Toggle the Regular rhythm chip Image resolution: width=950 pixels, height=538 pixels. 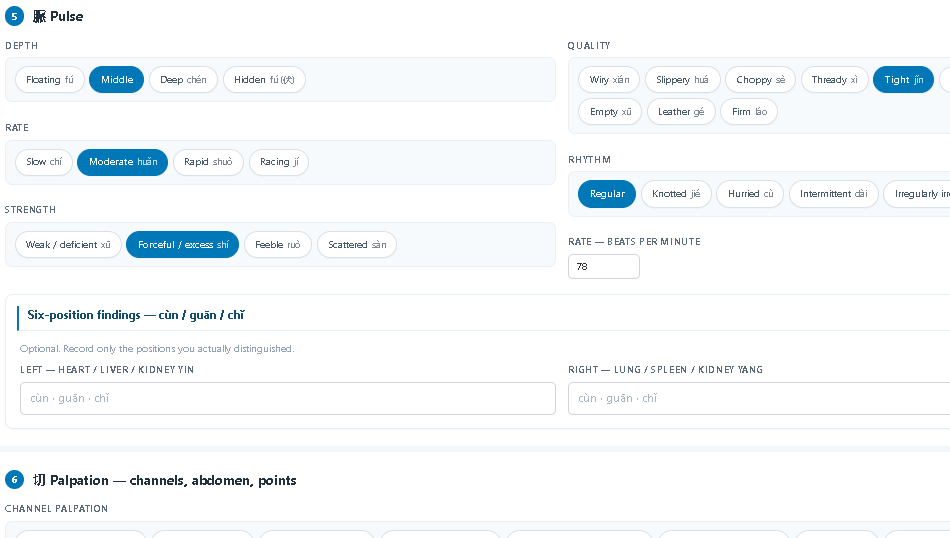(x=607, y=194)
